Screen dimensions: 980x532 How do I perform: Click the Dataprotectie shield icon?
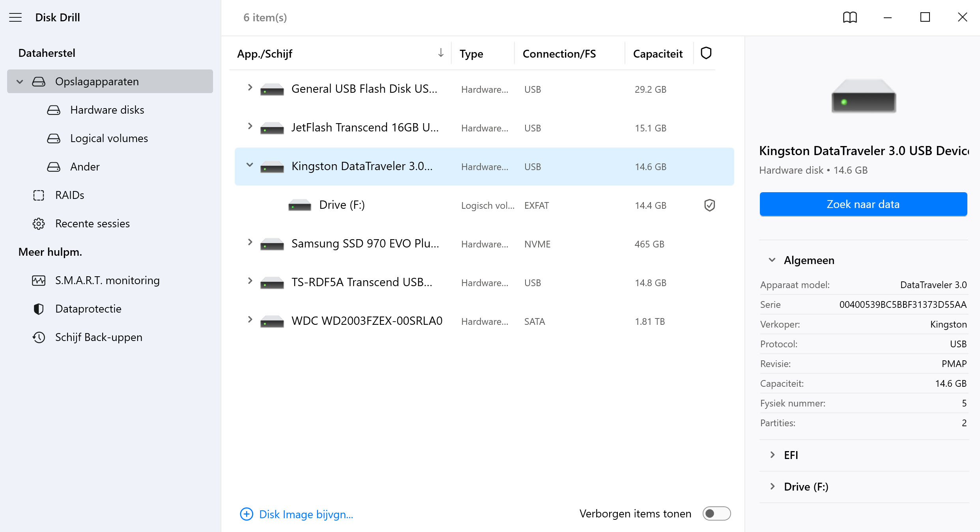pos(39,309)
